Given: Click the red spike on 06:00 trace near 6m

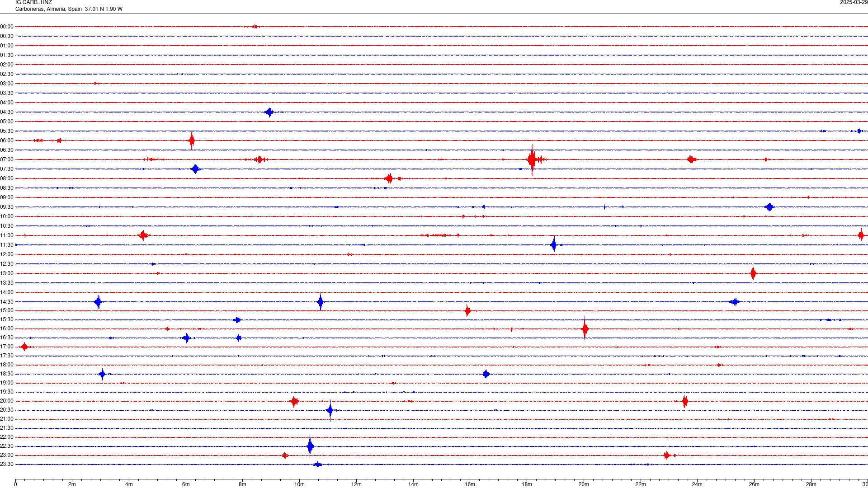Looking at the screenshot, I should (192, 141).
